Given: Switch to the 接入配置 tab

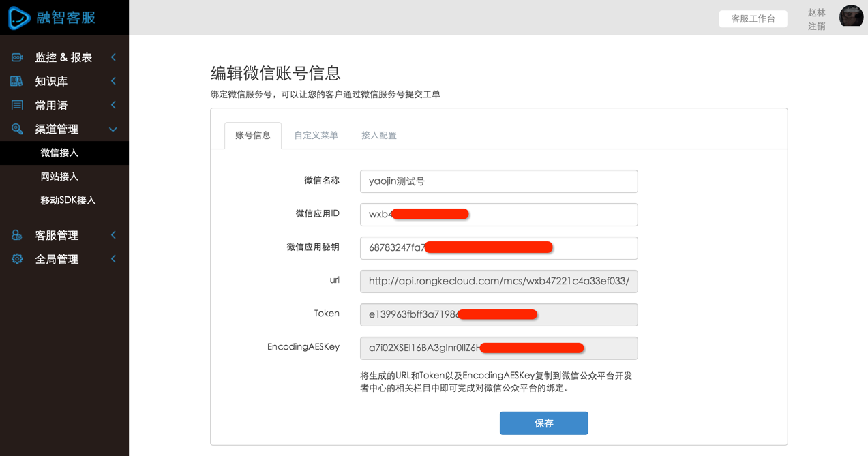Looking at the screenshot, I should (x=378, y=136).
